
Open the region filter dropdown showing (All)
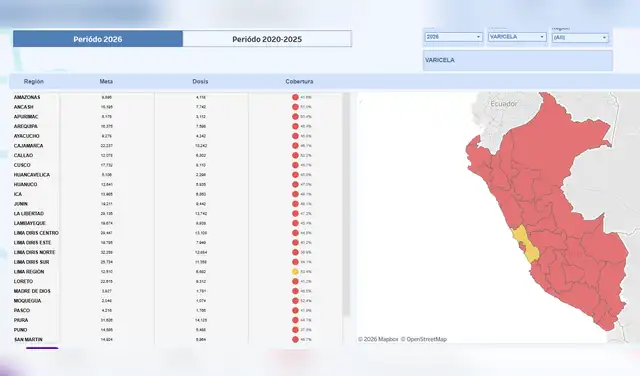click(x=580, y=38)
